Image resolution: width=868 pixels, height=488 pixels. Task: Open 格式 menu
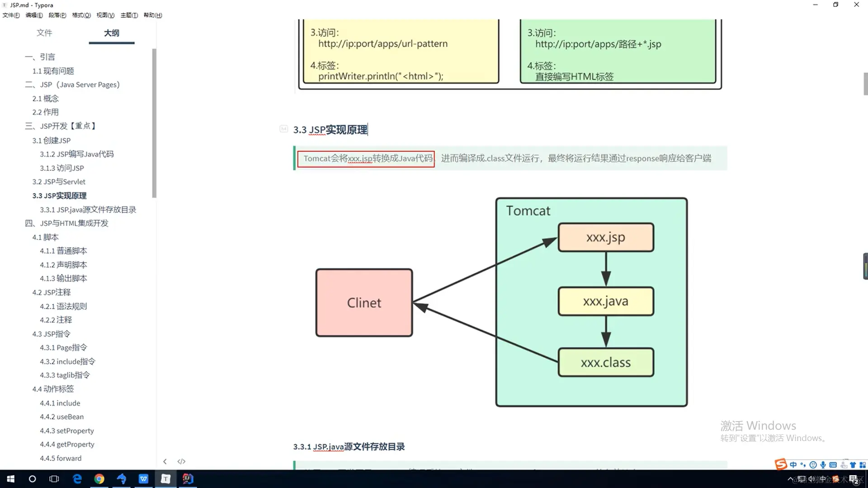81,15
